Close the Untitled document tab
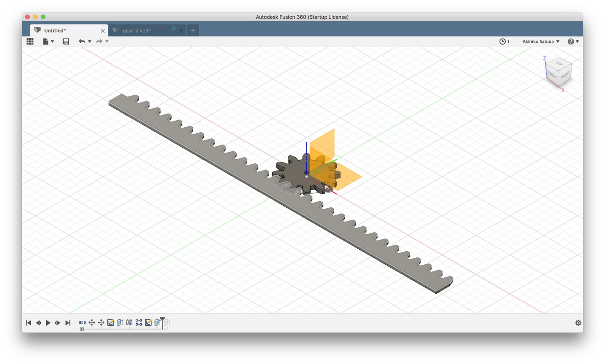The height and width of the screenshot is (364, 605). click(x=103, y=31)
